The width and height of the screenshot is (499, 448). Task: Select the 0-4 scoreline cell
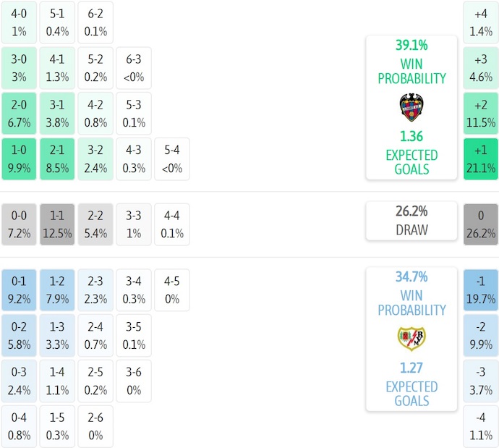click(19, 426)
